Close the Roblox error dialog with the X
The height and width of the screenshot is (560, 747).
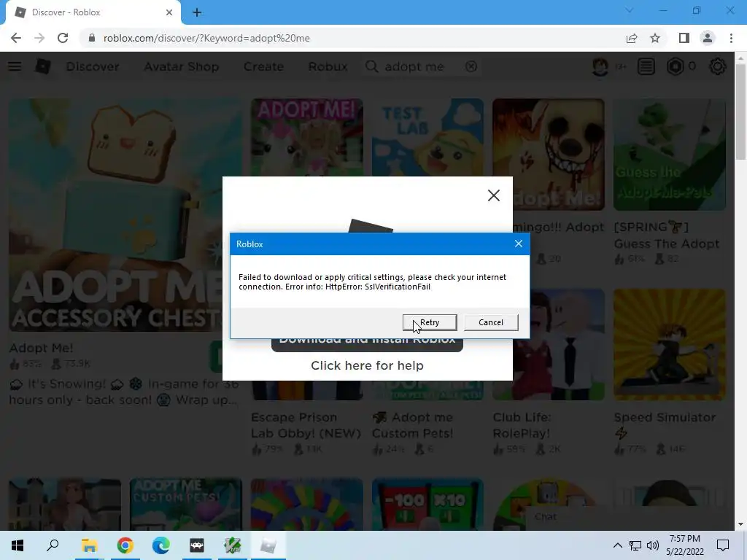(x=519, y=244)
